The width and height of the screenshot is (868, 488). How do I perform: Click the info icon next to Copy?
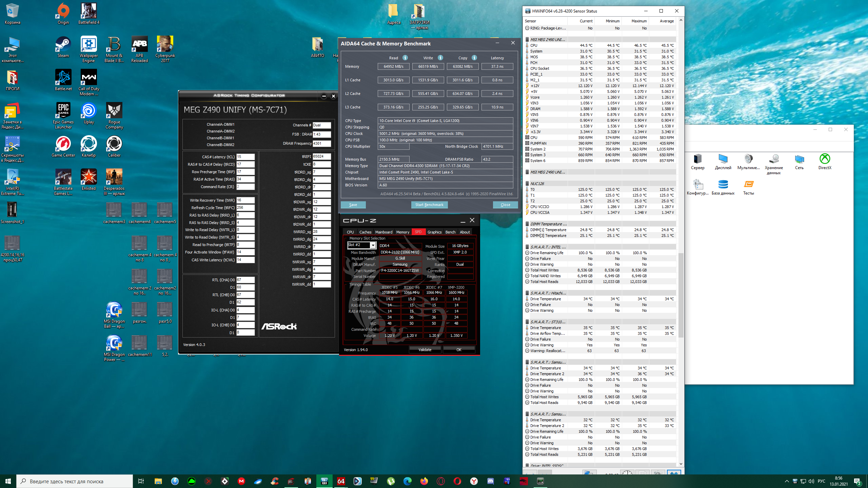[474, 58]
